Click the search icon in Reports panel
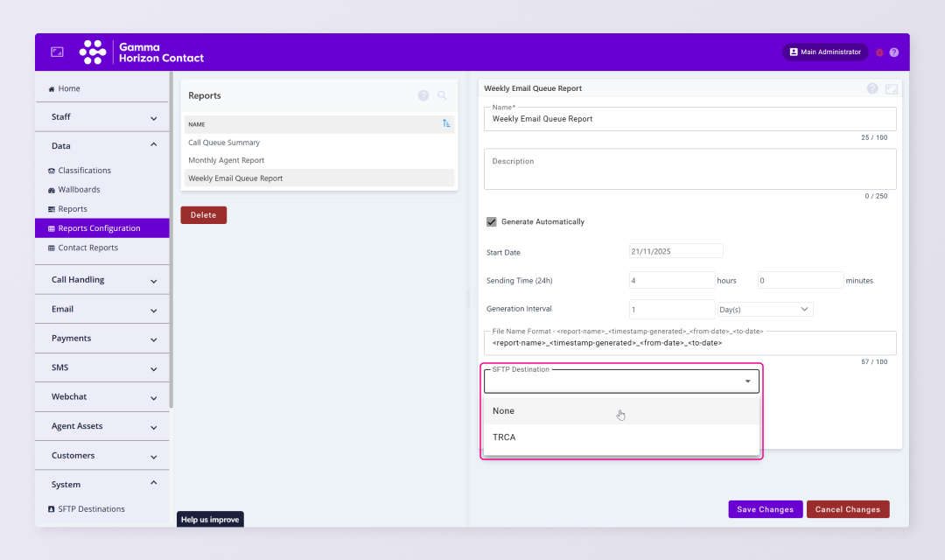 (443, 95)
